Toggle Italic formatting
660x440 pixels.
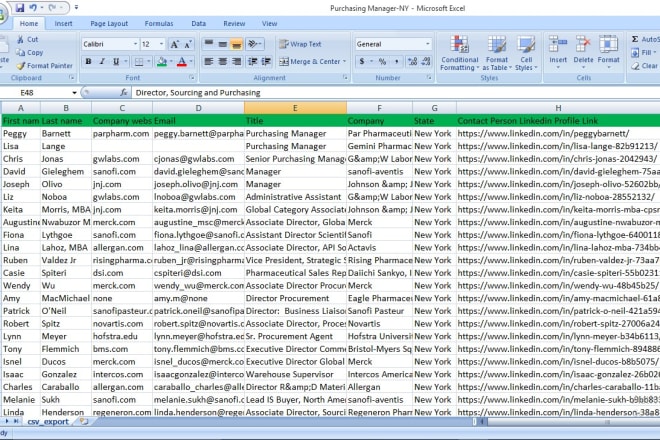click(102, 61)
